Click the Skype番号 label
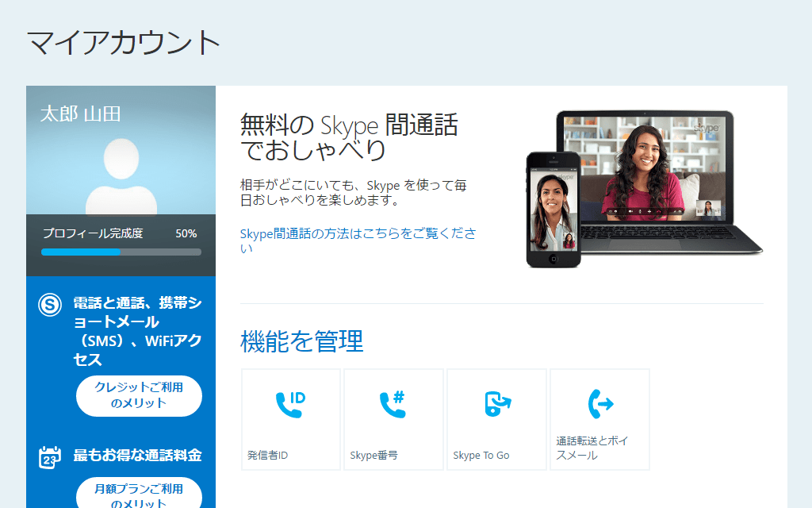This screenshot has height=508, width=812. point(373,455)
